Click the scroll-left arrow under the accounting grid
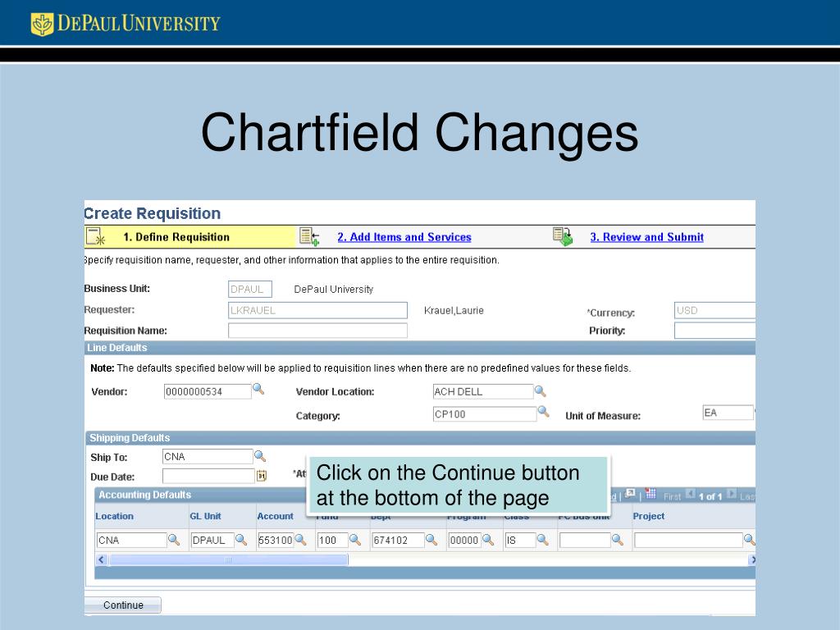Image resolution: width=840 pixels, height=630 pixels. (x=102, y=559)
